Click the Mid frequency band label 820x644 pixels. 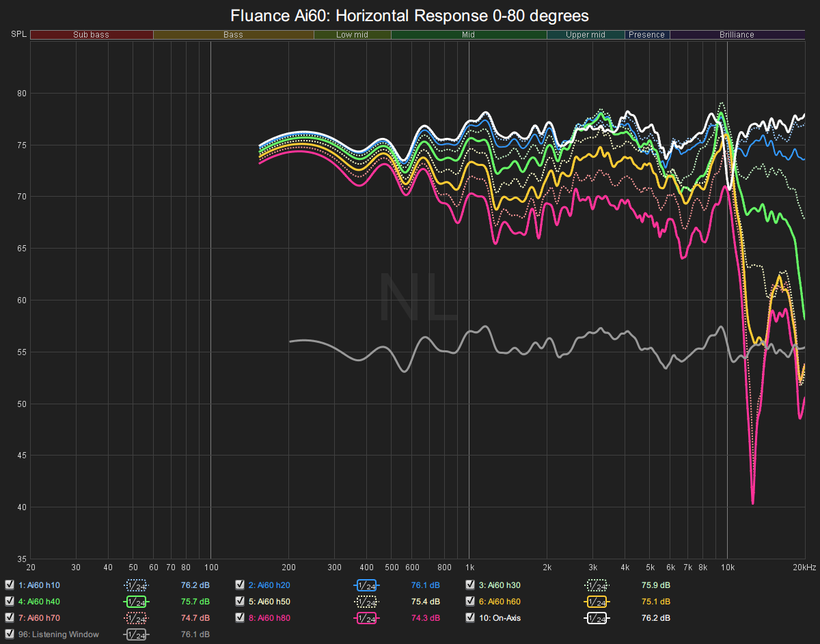[469, 35]
